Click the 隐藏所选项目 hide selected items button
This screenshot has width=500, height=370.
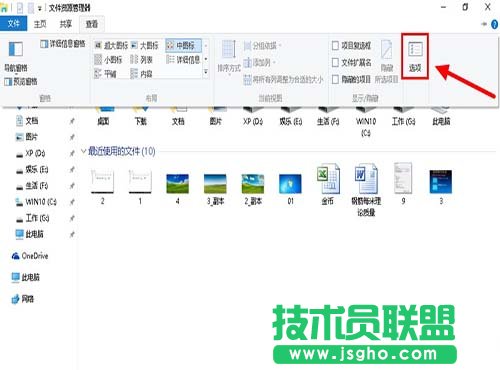pyautogui.click(x=387, y=62)
